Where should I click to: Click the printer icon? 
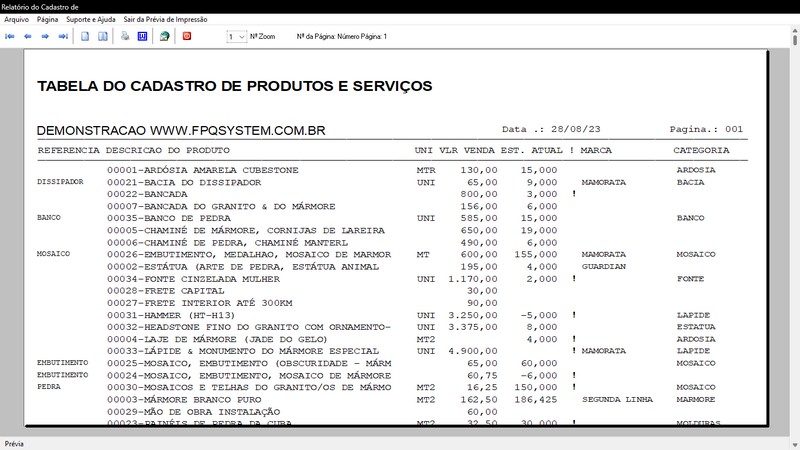[x=125, y=36]
